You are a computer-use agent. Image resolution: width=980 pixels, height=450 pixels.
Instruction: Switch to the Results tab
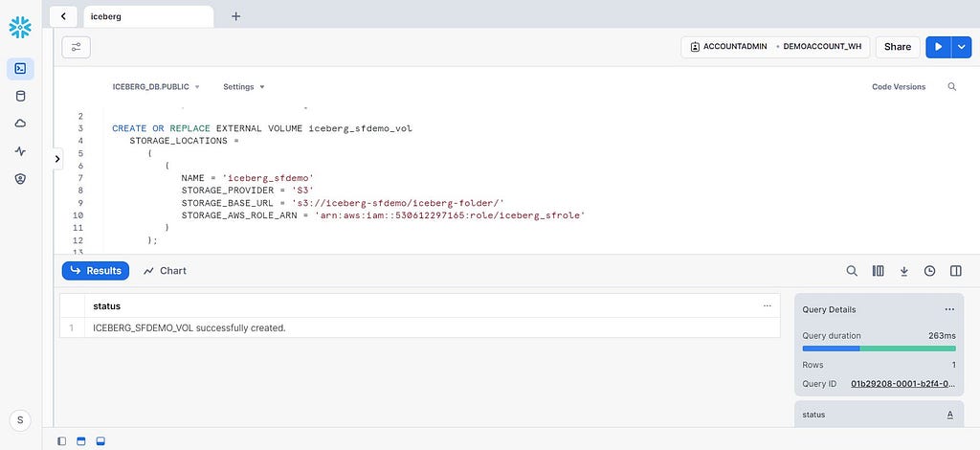96,271
